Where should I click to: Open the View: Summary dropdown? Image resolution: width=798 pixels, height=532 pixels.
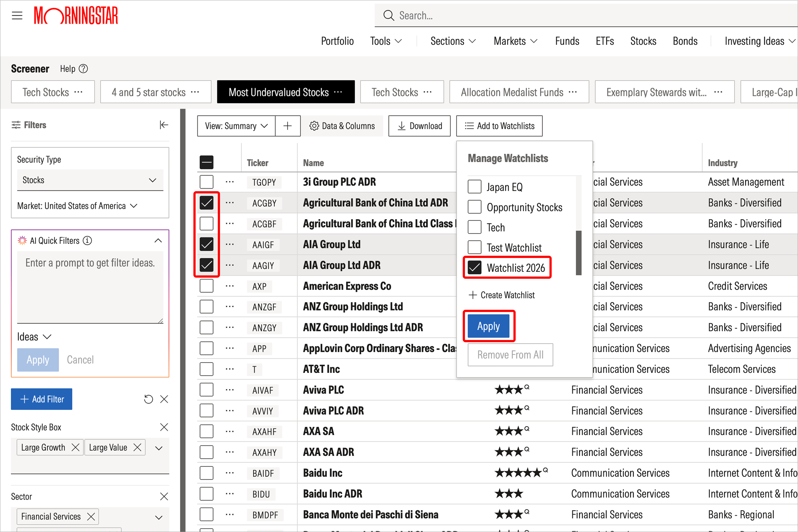236,126
